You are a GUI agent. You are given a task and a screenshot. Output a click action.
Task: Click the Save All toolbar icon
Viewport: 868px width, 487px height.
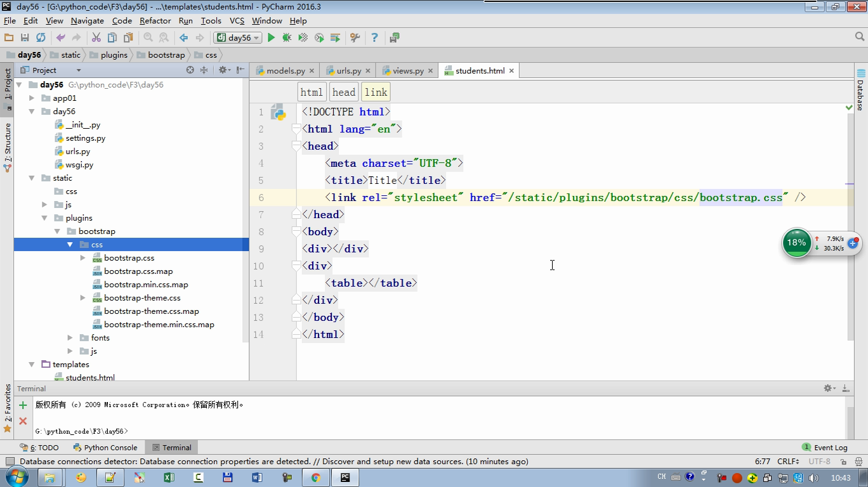tap(25, 38)
